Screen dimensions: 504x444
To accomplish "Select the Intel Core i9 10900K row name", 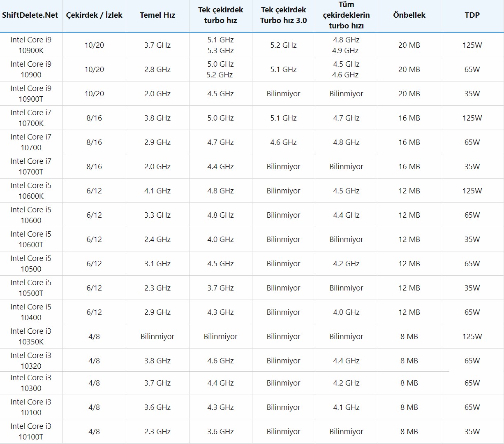I will tap(31, 45).
